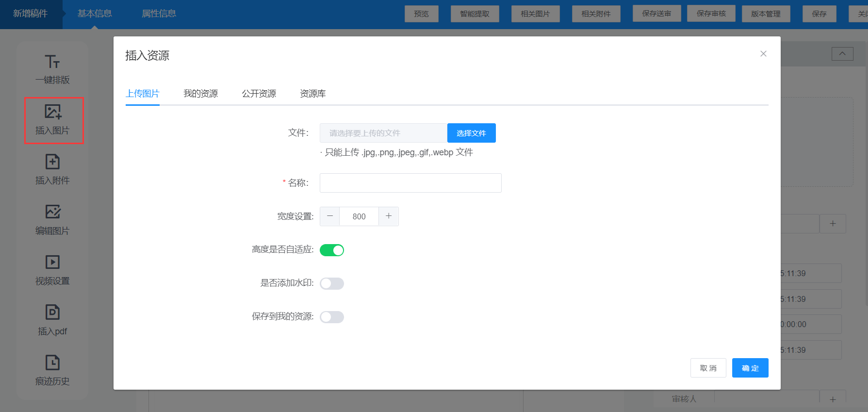
Task: Select the 插入图片 insert image icon
Action: (x=53, y=112)
